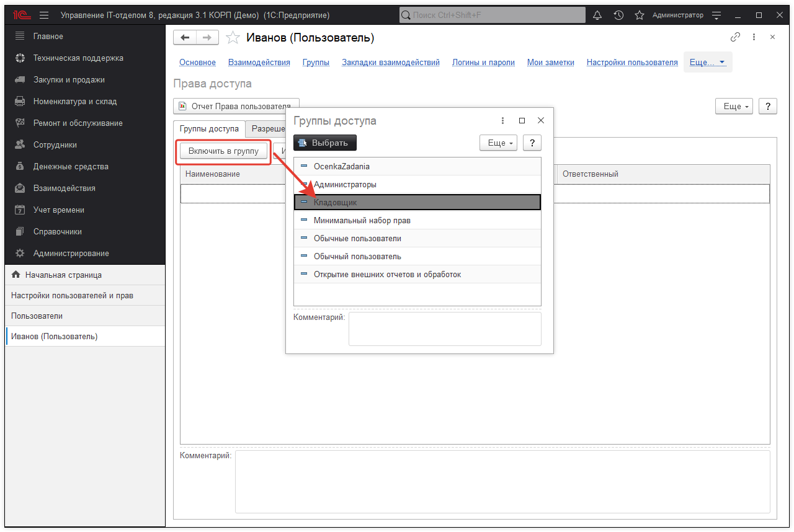Open the Логины и пароли link
The image size is (794, 532).
(x=483, y=63)
